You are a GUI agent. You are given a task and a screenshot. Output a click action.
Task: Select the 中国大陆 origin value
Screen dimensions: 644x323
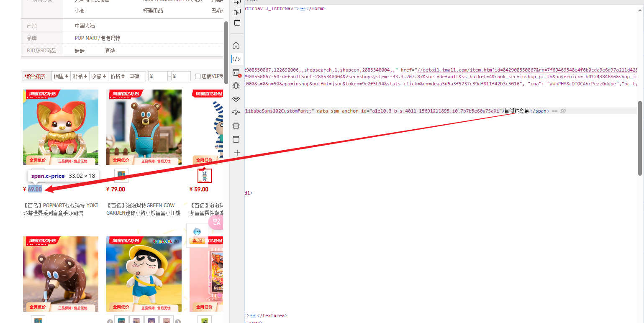pyautogui.click(x=85, y=26)
